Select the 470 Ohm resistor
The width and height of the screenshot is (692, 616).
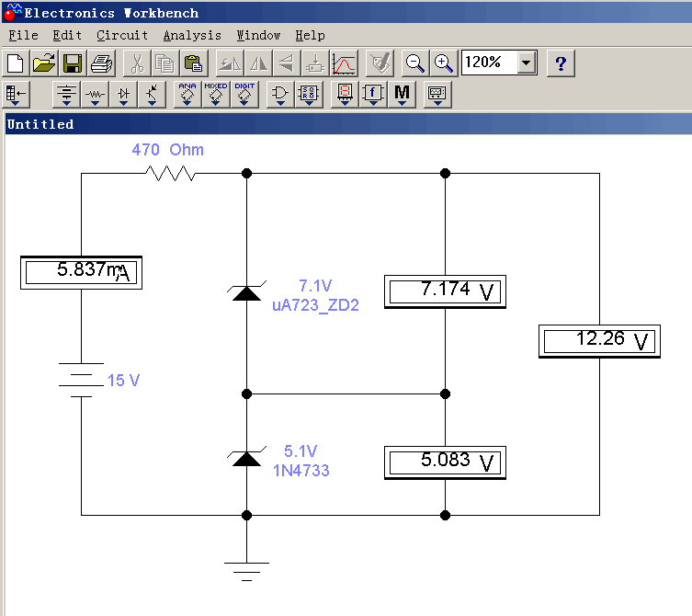coord(172,173)
